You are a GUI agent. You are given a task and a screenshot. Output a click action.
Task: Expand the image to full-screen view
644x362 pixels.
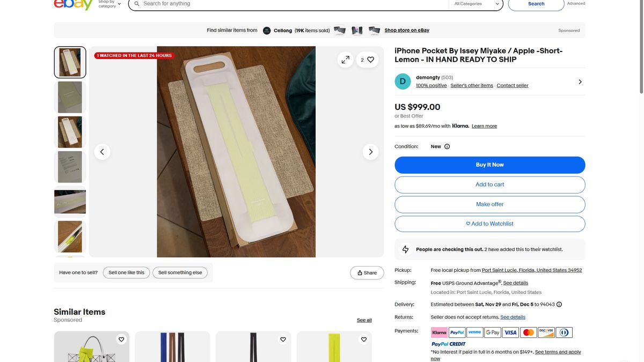pos(345,60)
